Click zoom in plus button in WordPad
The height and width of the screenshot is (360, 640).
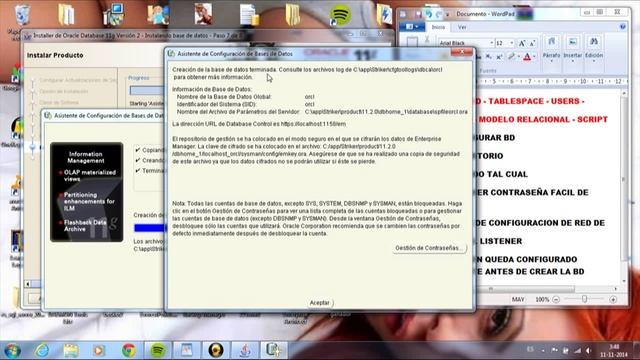pos(613,300)
